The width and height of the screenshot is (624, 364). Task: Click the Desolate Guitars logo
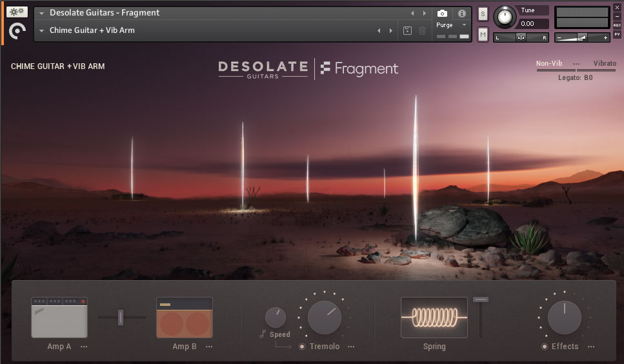(x=263, y=70)
